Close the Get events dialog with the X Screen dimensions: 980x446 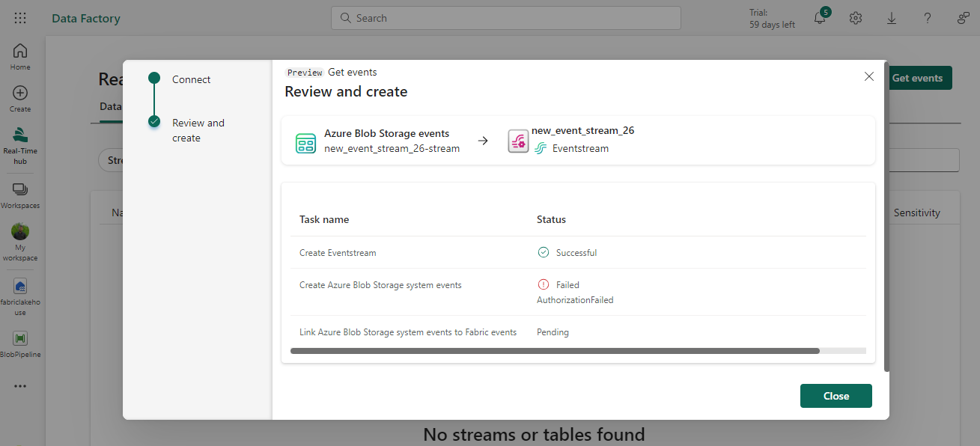(x=868, y=76)
